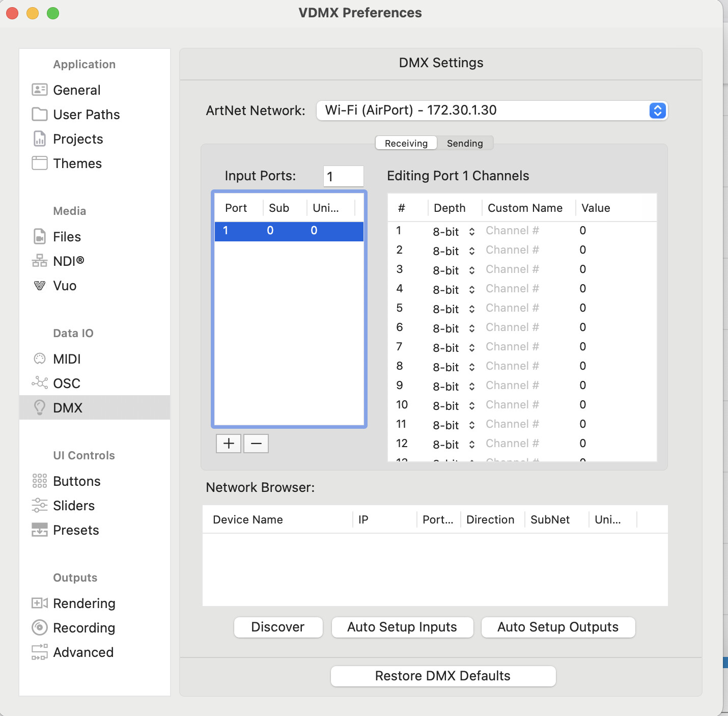This screenshot has height=716, width=728.
Task: Click the MIDI connector icon
Action: pyautogui.click(x=40, y=359)
